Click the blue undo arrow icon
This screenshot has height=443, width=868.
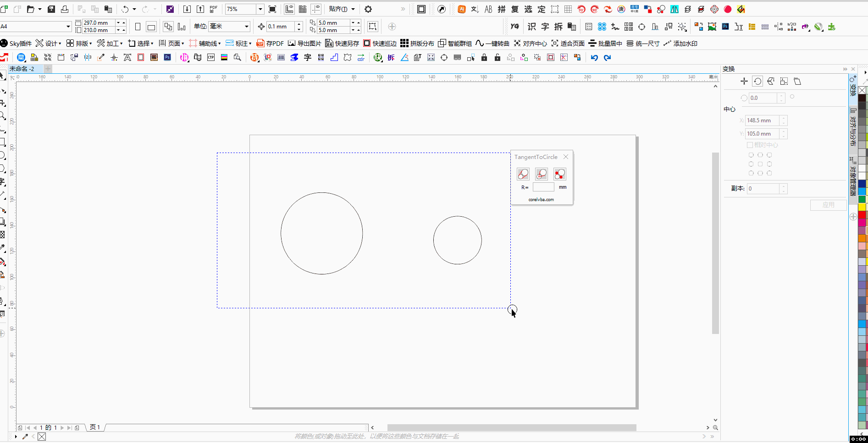click(x=594, y=57)
